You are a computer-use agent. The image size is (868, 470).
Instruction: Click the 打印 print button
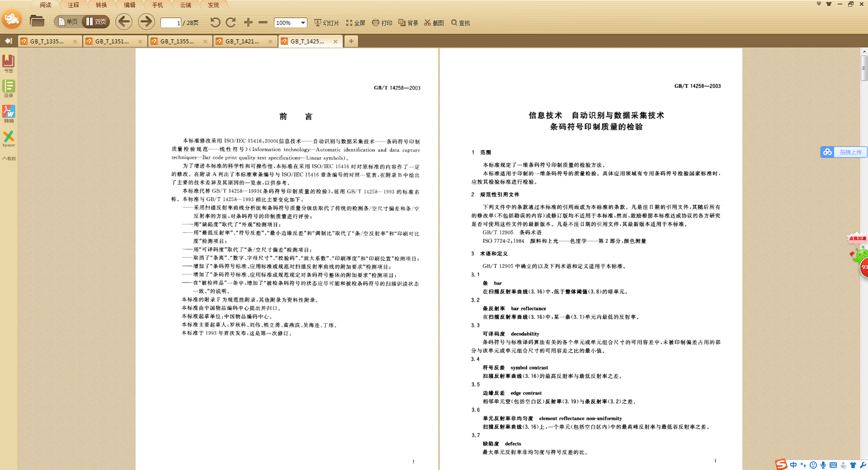tap(382, 23)
